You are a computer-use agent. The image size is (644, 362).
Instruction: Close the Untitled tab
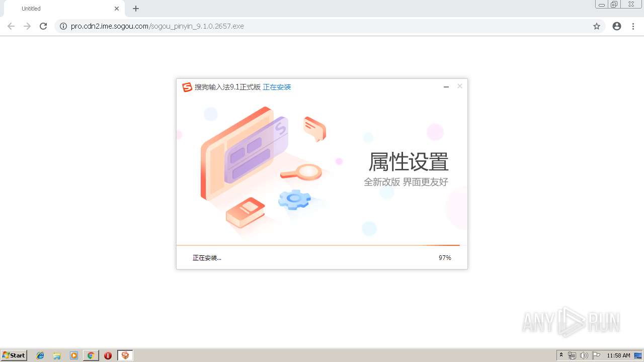(x=117, y=9)
